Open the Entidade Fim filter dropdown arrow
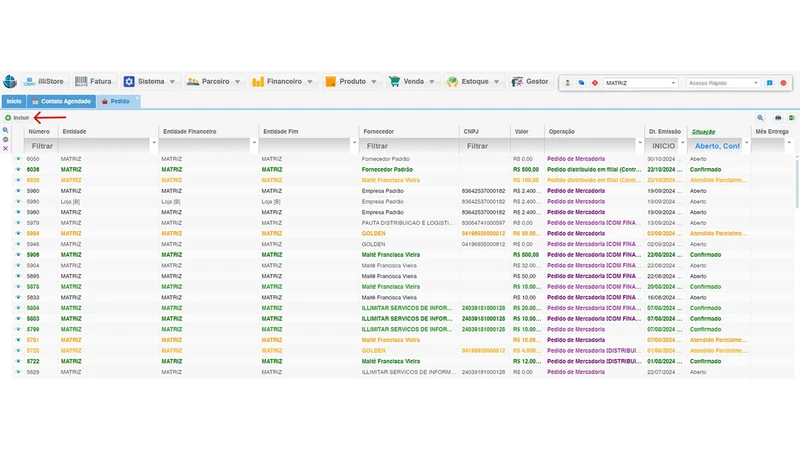Image resolution: width=800 pixels, height=450 pixels. pyautogui.click(x=354, y=143)
